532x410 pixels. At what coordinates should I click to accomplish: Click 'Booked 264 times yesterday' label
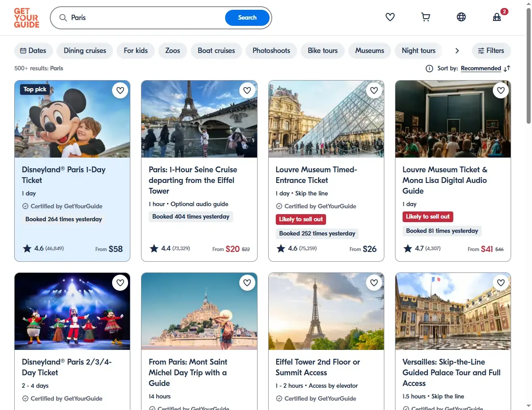[64, 219]
